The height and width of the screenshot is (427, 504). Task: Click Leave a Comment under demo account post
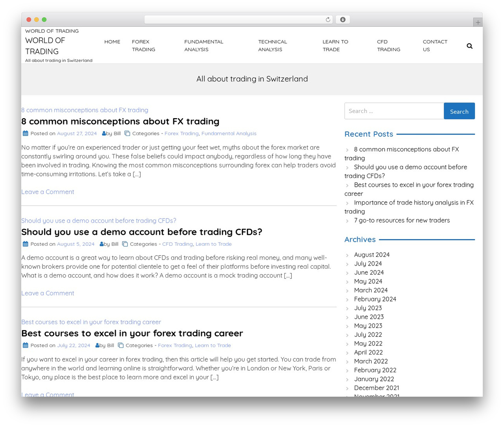48,293
